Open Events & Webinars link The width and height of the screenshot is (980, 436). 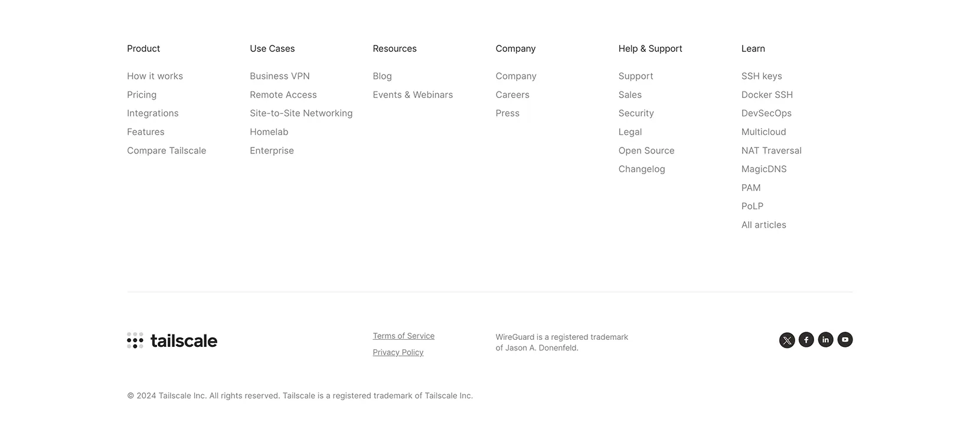[x=413, y=94]
